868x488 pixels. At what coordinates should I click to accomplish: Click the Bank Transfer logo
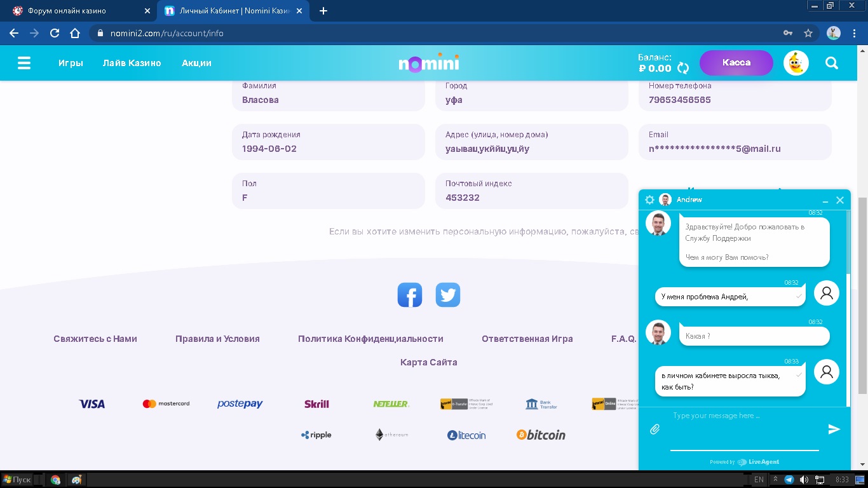tap(541, 404)
